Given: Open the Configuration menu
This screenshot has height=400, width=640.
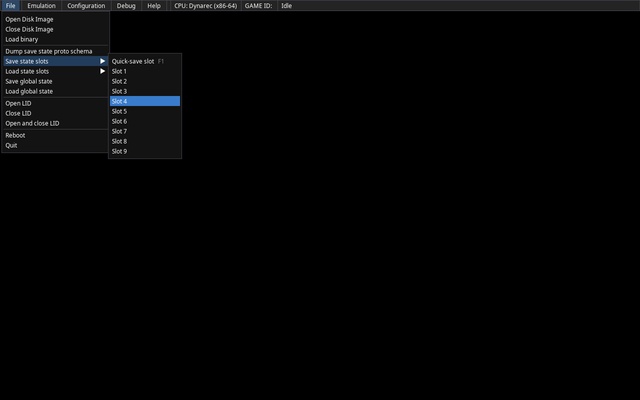Looking at the screenshot, I should (x=86, y=6).
